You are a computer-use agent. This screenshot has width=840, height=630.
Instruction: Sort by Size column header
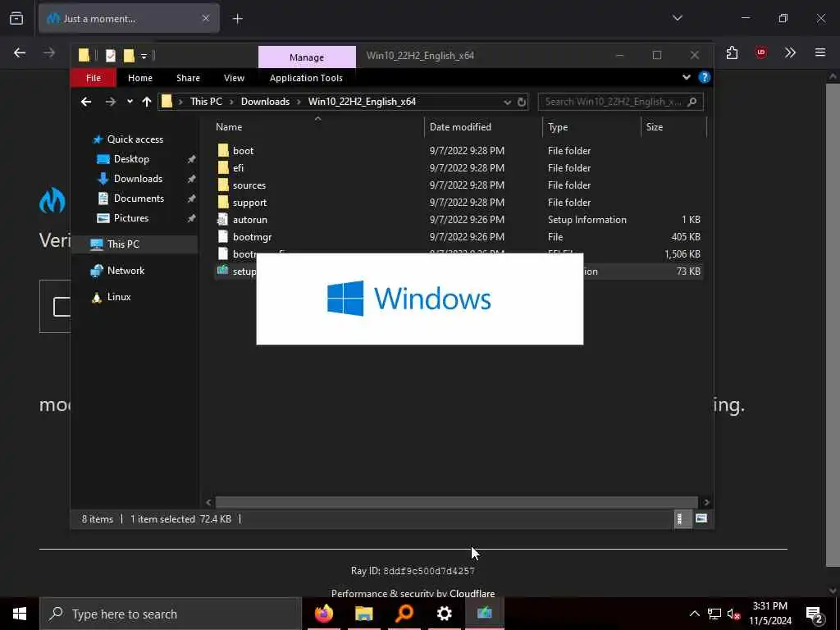[654, 127]
